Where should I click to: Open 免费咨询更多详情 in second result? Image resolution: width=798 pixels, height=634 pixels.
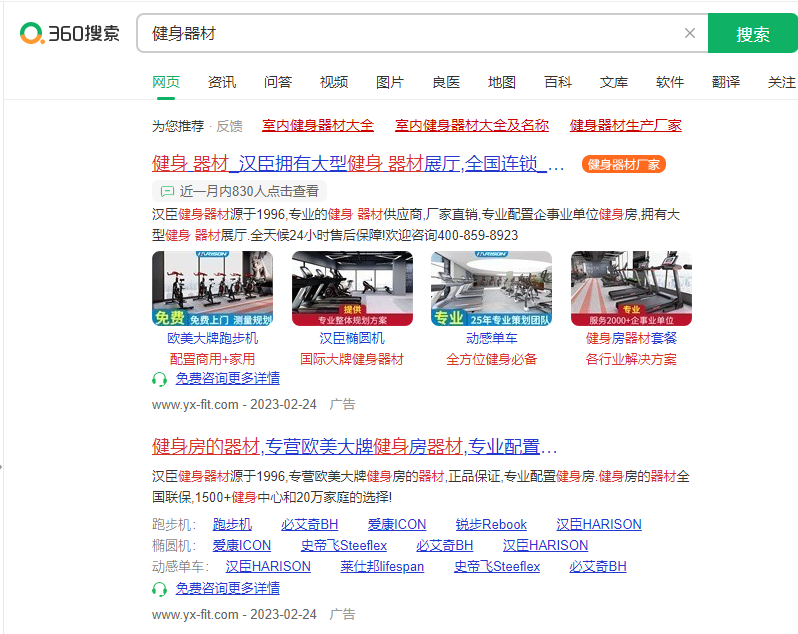click(227, 588)
